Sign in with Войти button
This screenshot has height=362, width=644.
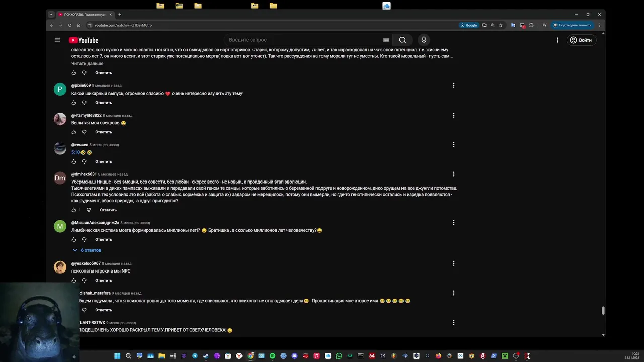point(581,40)
